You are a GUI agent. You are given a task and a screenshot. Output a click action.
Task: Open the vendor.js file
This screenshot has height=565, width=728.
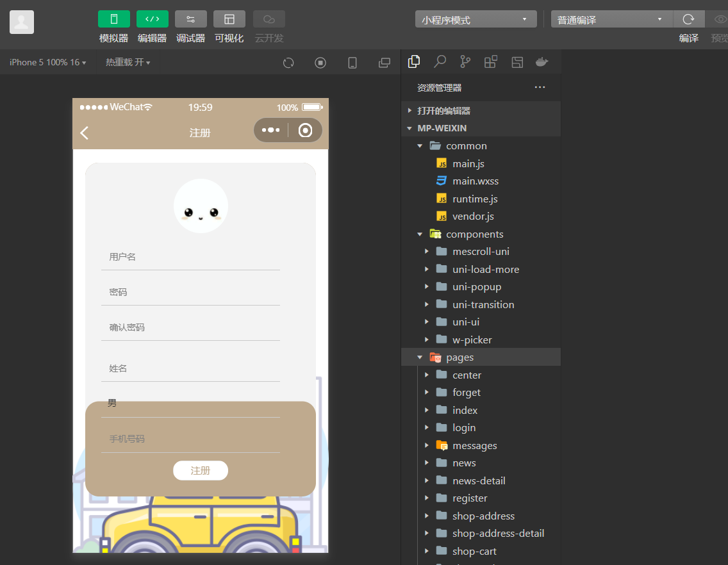(x=481, y=217)
